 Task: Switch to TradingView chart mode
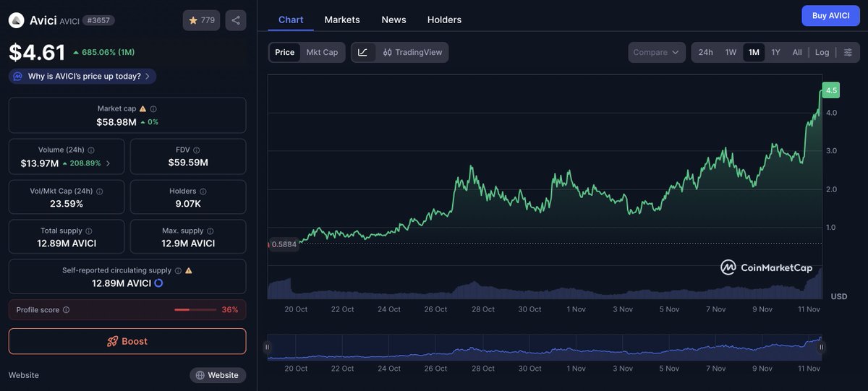coord(412,52)
